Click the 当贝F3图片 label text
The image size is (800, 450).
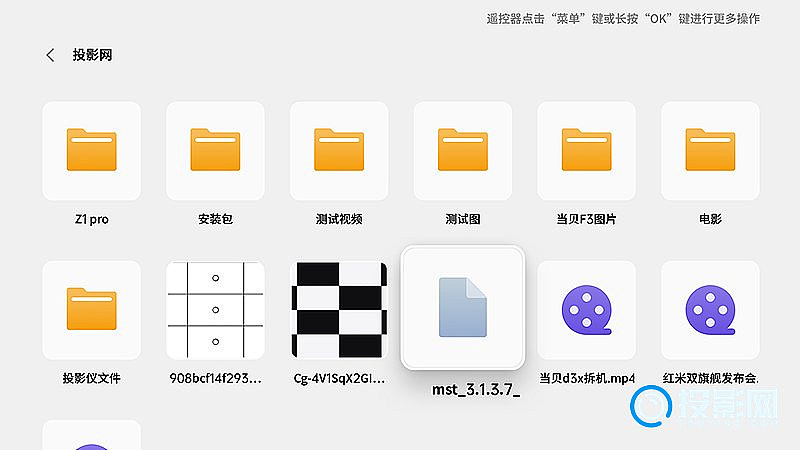(x=587, y=219)
